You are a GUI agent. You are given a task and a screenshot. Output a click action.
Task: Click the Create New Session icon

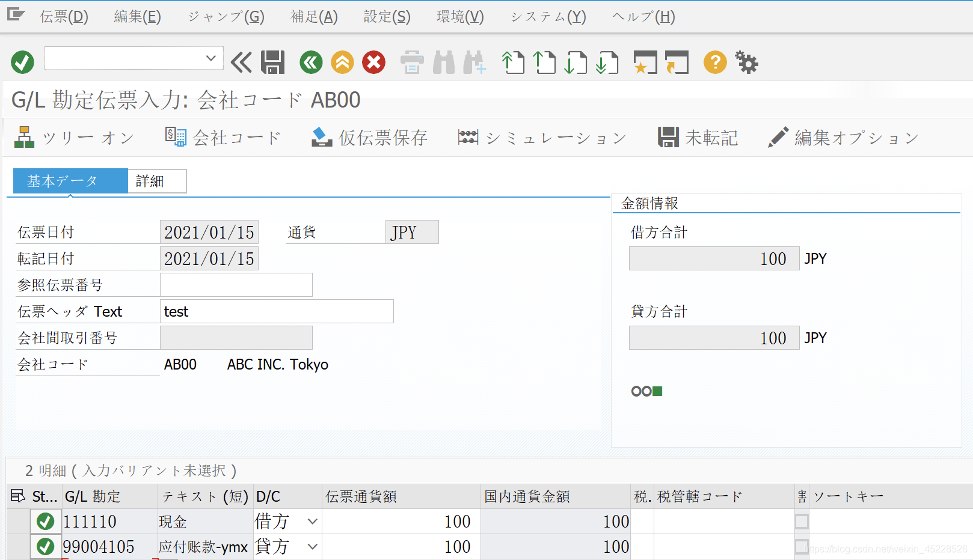pos(645,62)
